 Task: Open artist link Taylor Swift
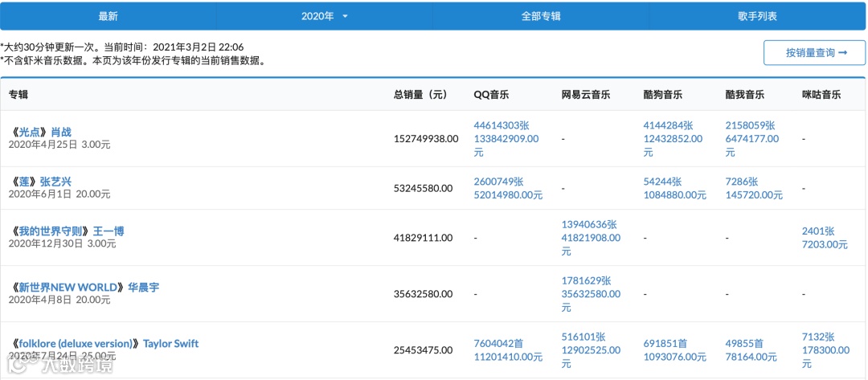[x=170, y=344]
